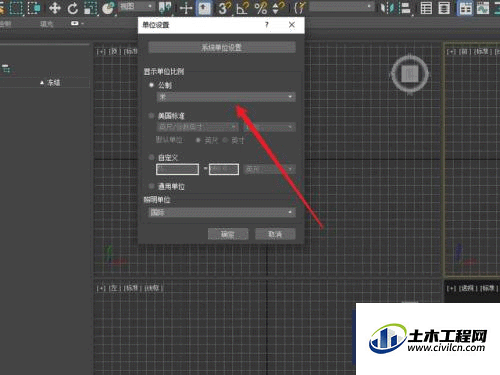This screenshot has height=375, width=500.
Task: Open the US standard fraction dropdown
Action: point(269,127)
